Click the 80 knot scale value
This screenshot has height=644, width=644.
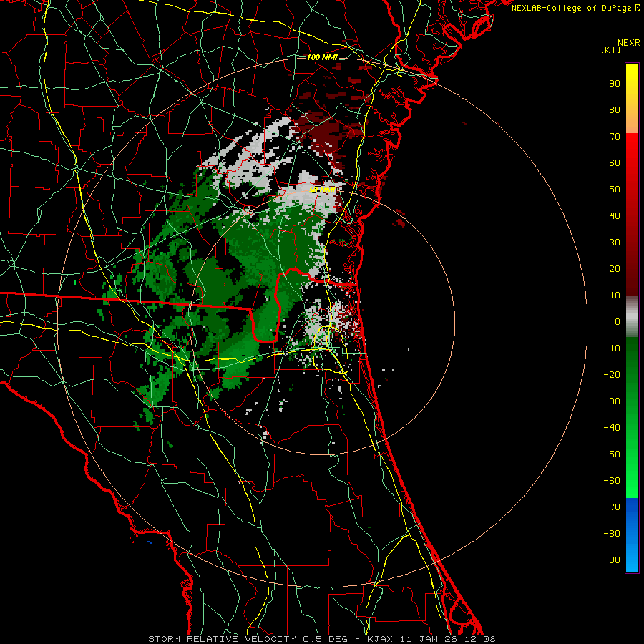tap(615, 110)
